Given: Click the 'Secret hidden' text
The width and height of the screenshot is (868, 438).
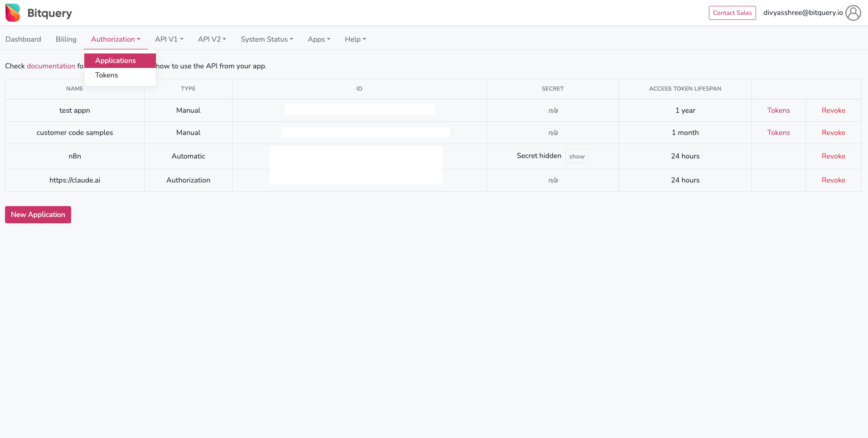Looking at the screenshot, I should point(539,156).
